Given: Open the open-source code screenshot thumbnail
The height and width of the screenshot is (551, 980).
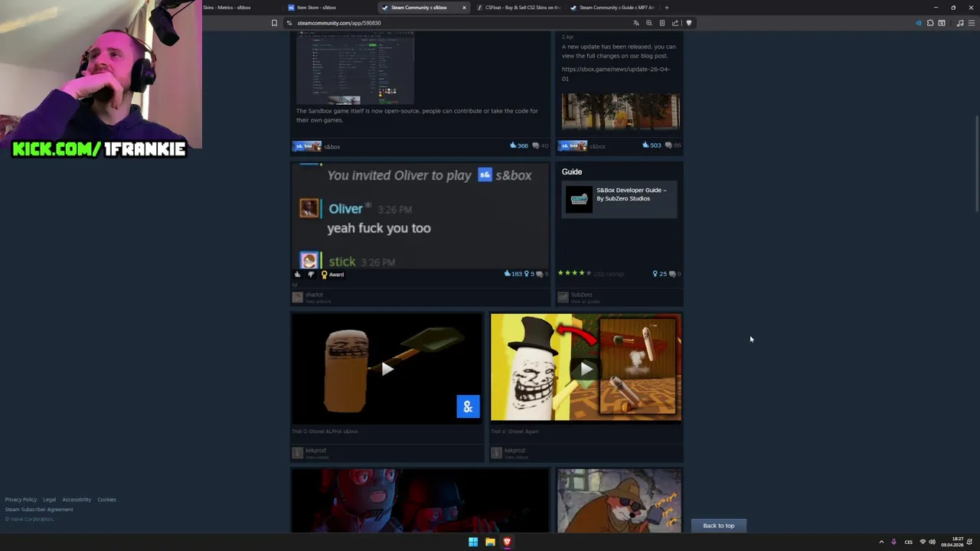Looking at the screenshot, I should click(x=355, y=67).
